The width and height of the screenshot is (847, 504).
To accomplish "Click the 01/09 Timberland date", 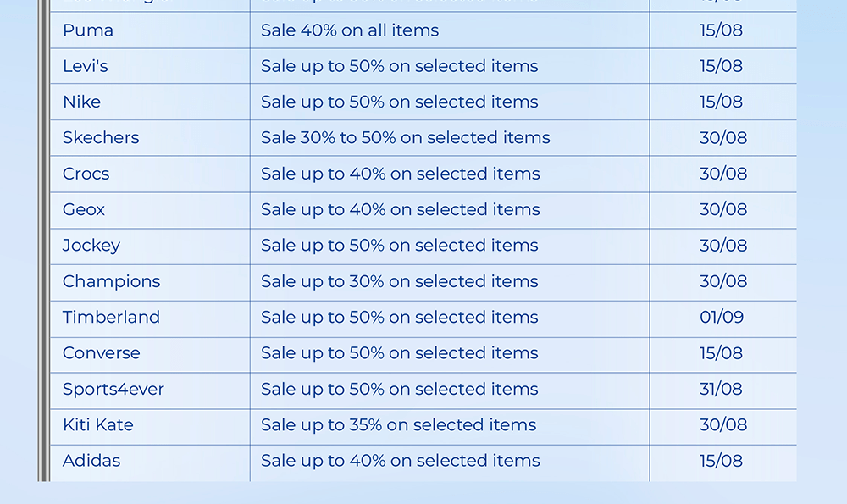I will point(722,317).
